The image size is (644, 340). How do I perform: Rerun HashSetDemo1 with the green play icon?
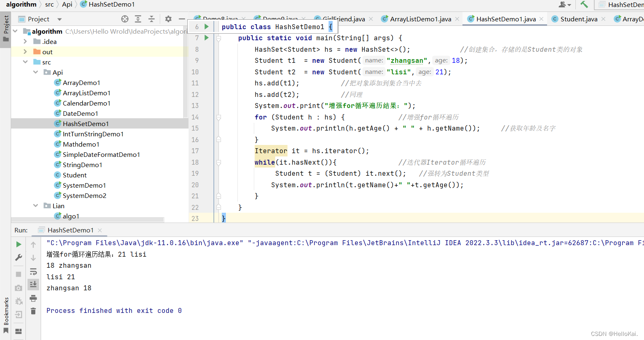pyautogui.click(x=18, y=244)
